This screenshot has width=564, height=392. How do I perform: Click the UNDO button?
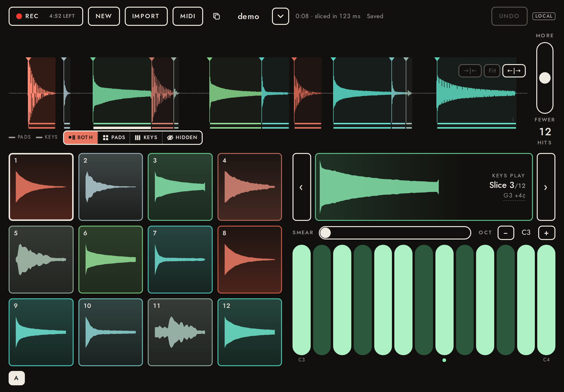509,16
